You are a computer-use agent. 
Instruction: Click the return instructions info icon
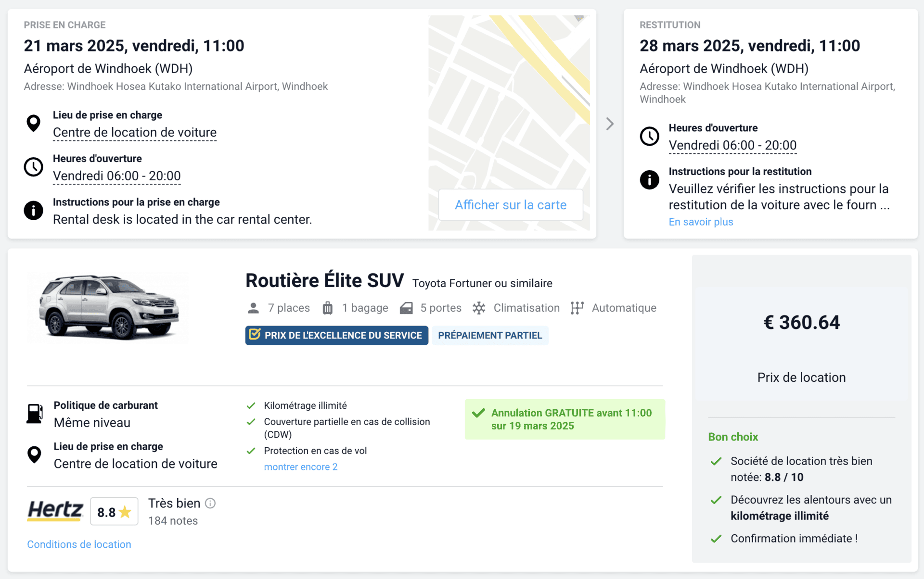click(649, 180)
